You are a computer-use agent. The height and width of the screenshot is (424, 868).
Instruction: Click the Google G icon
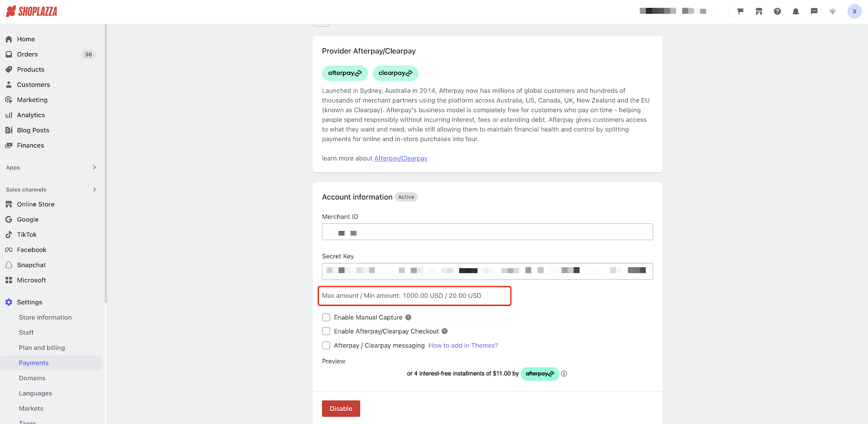[x=9, y=220]
